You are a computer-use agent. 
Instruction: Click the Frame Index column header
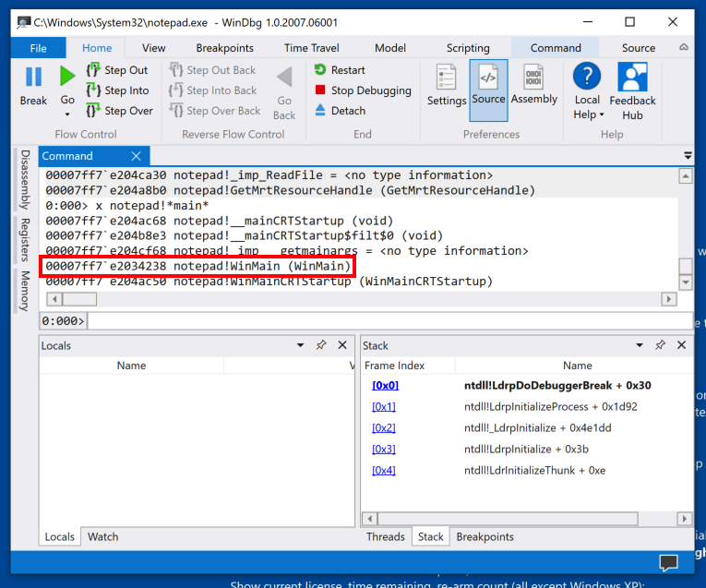pyautogui.click(x=394, y=366)
